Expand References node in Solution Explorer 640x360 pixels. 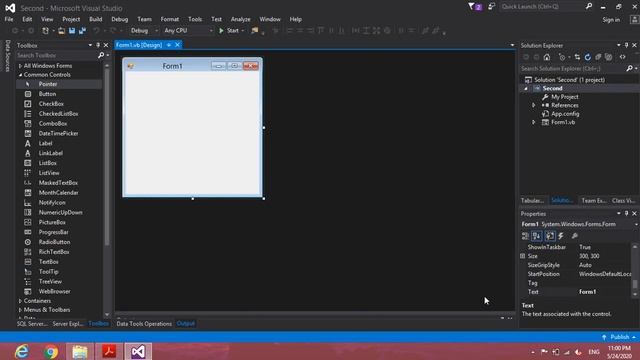coord(533,105)
